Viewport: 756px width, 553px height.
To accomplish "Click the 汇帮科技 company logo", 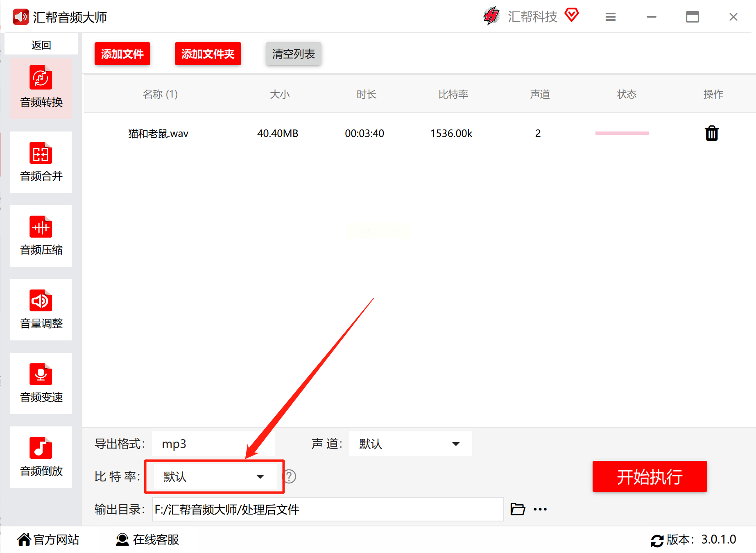I will pos(491,16).
